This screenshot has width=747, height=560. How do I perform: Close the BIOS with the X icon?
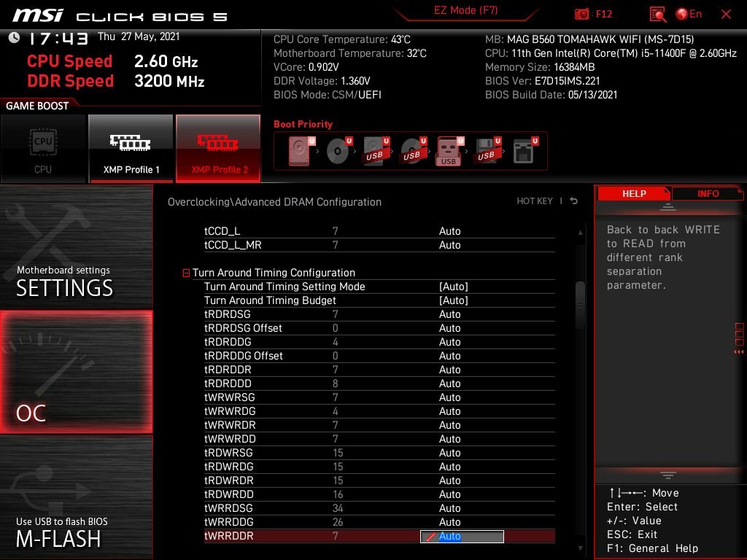[726, 15]
